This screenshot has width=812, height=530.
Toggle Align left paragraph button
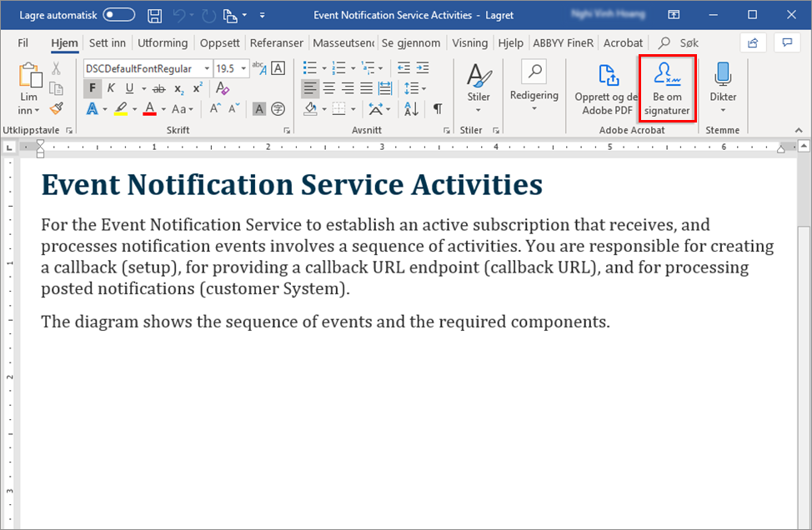(310, 88)
